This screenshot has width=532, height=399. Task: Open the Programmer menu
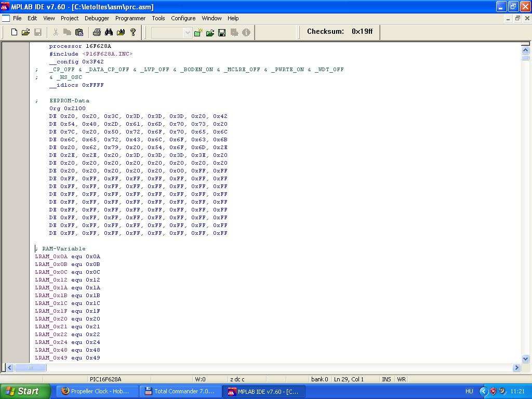pyautogui.click(x=130, y=18)
